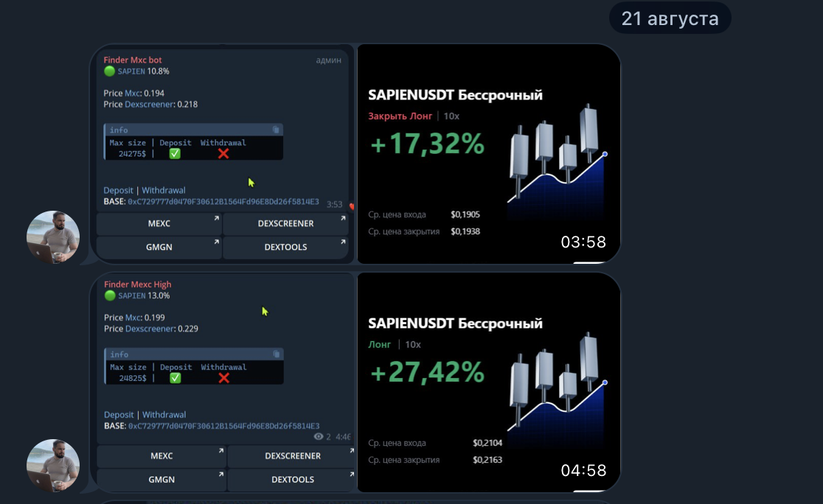Open the SAPIENUSDT +27,42% trade image
Image resolution: width=823 pixels, height=504 pixels.
(488, 382)
